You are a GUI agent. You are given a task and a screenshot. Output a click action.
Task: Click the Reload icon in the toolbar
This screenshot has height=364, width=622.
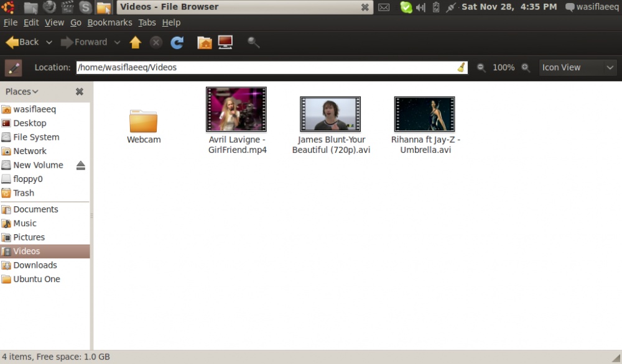(x=177, y=42)
